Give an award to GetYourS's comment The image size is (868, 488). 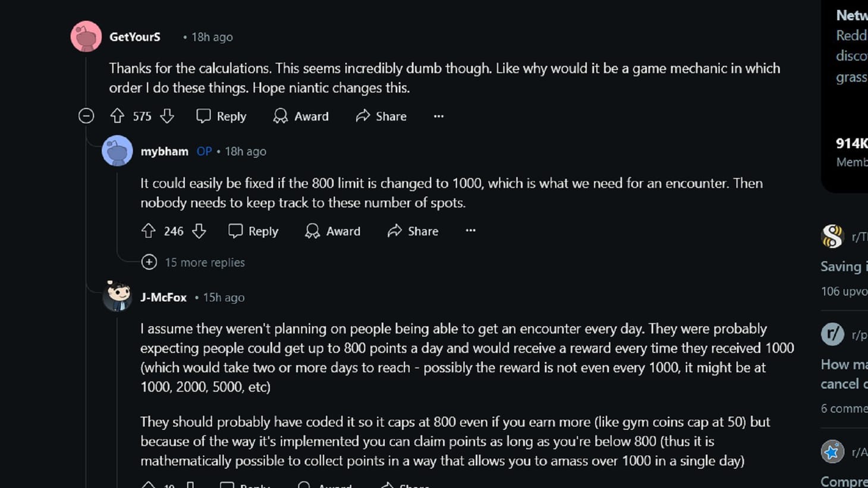(301, 116)
